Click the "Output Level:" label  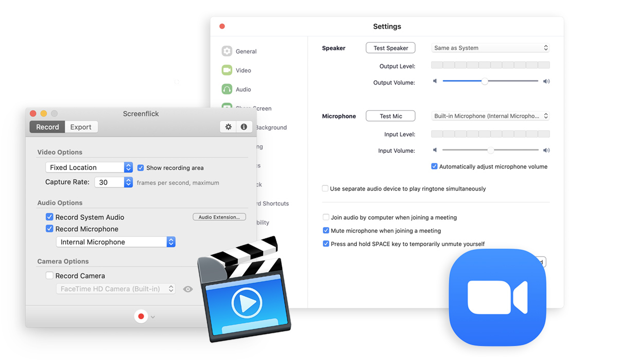click(397, 66)
